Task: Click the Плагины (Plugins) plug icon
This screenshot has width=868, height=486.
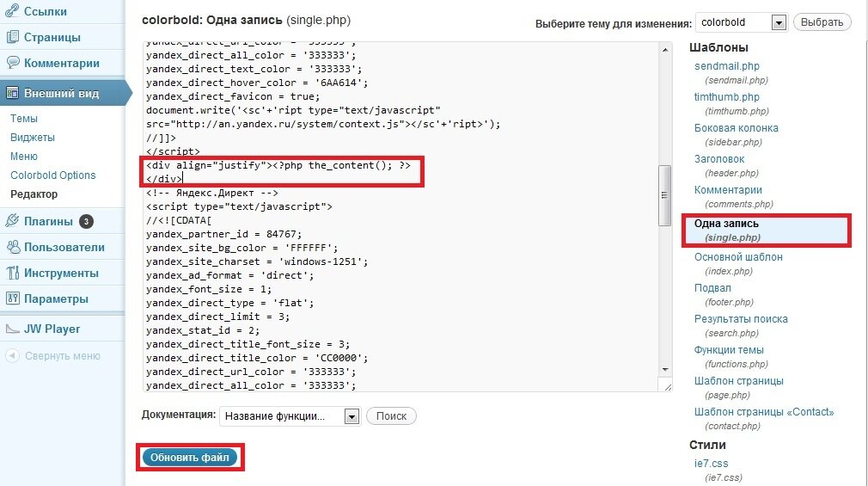Action: point(13,221)
